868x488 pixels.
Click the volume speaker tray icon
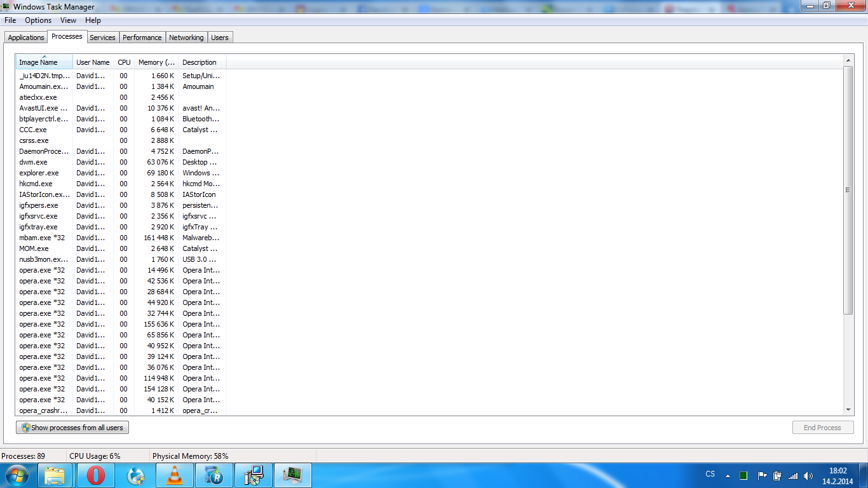pyautogui.click(x=808, y=475)
